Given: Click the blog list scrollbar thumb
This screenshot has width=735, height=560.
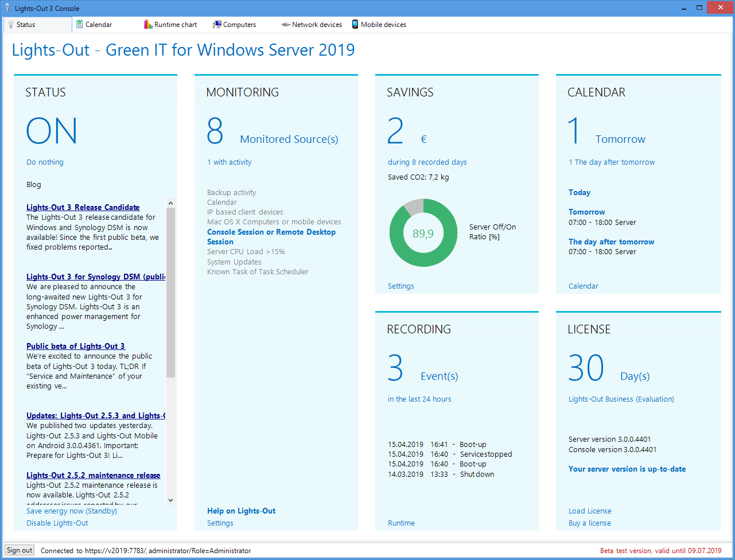Looking at the screenshot, I should [x=170, y=293].
